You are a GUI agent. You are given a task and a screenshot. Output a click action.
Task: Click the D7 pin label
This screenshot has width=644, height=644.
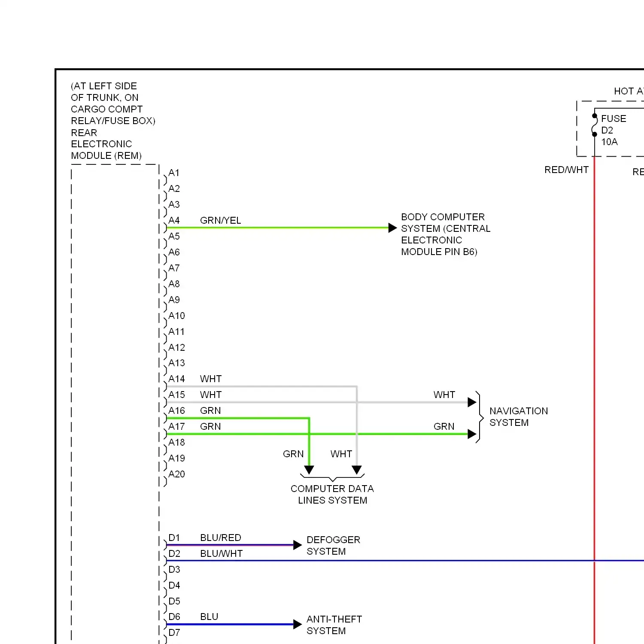click(174, 633)
